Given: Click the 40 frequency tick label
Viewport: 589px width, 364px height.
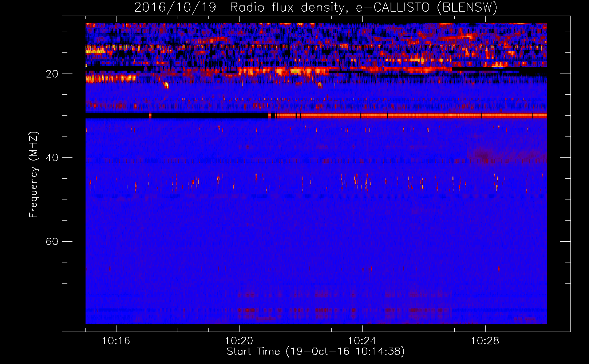Looking at the screenshot, I should [52, 158].
